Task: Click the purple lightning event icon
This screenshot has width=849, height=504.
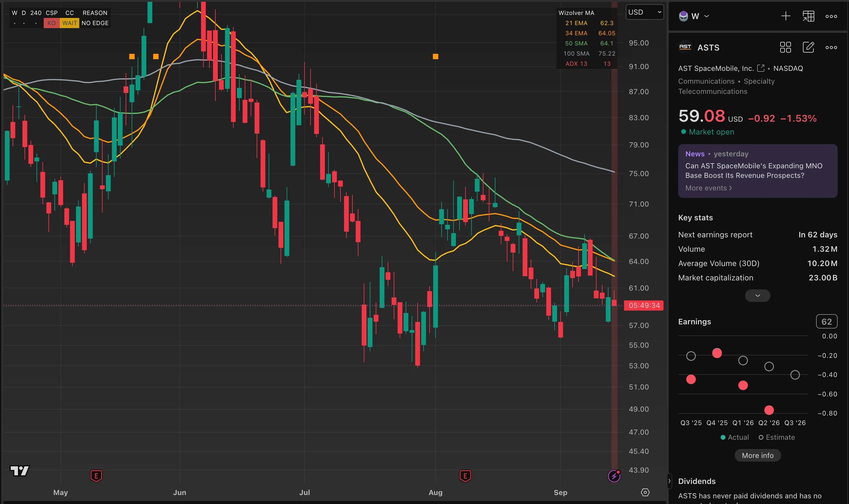Action: pos(614,476)
